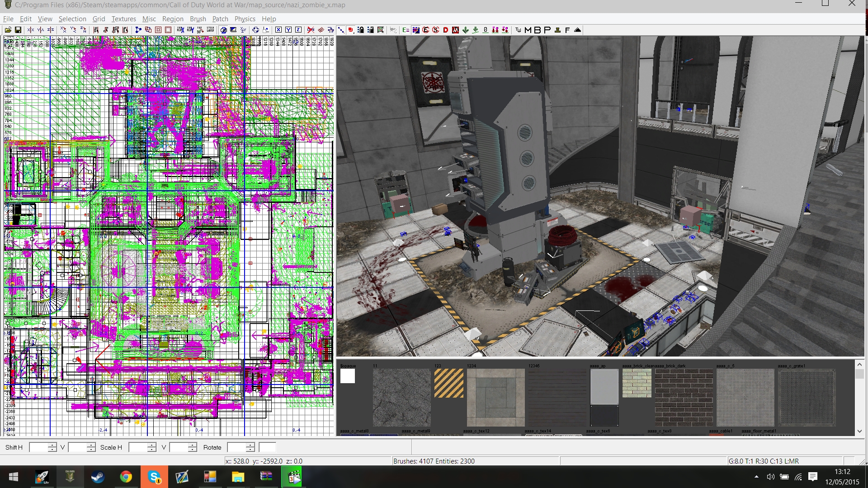
Task: Click the green down arrow toolbar icon
Action: (x=466, y=30)
